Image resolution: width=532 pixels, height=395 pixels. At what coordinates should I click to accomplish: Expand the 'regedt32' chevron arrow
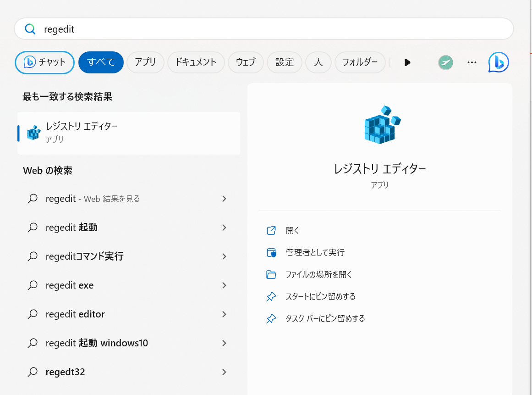[224, 372]
